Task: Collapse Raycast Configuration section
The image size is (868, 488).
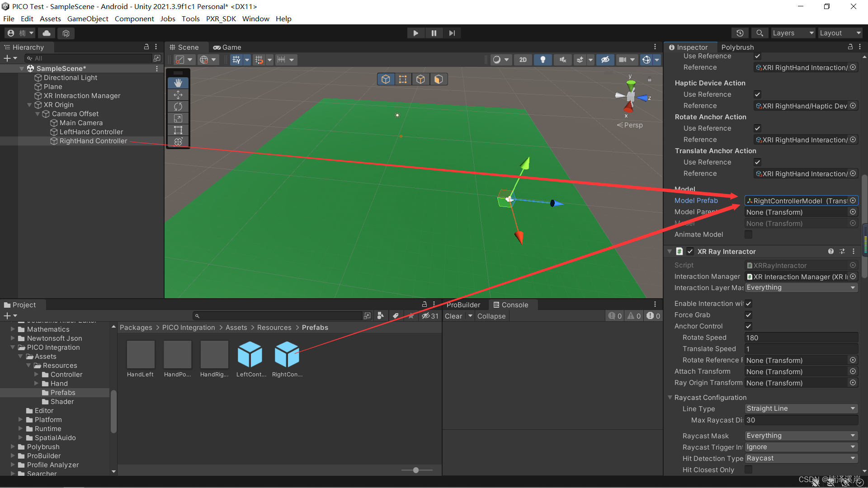Action: click(670, 398)
